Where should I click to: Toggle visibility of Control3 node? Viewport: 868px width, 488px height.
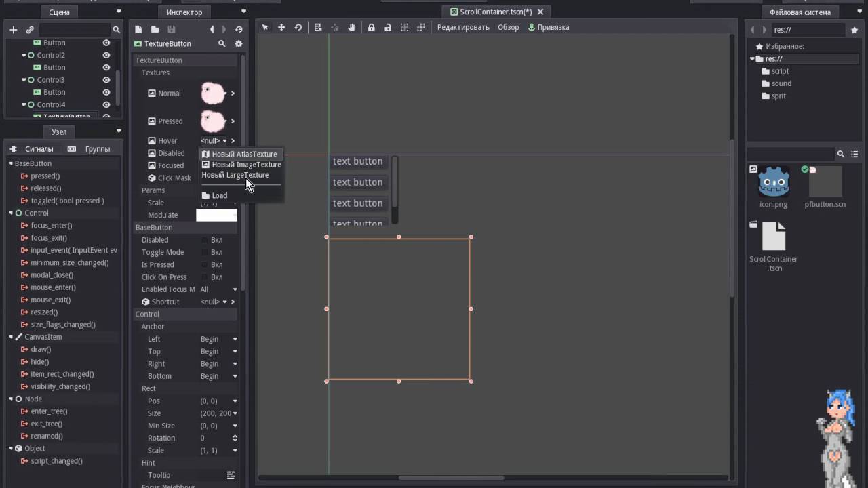[106, 80]
